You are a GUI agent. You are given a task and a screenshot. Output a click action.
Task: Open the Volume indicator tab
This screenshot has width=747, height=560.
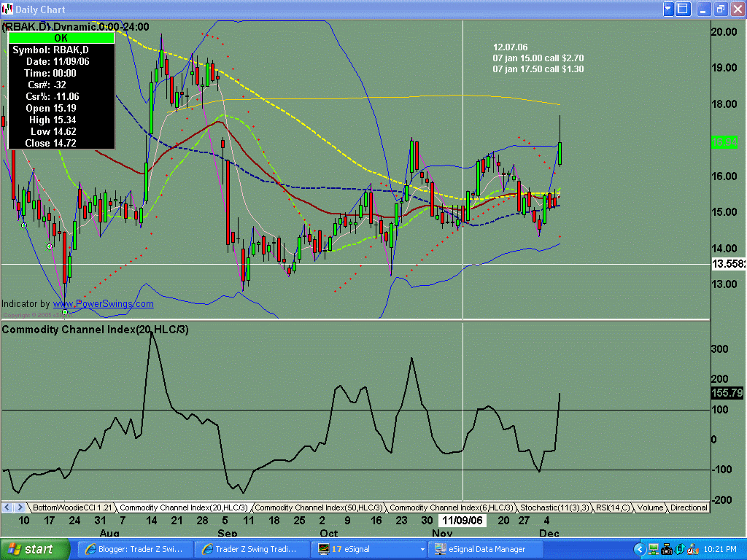(650, 507)
